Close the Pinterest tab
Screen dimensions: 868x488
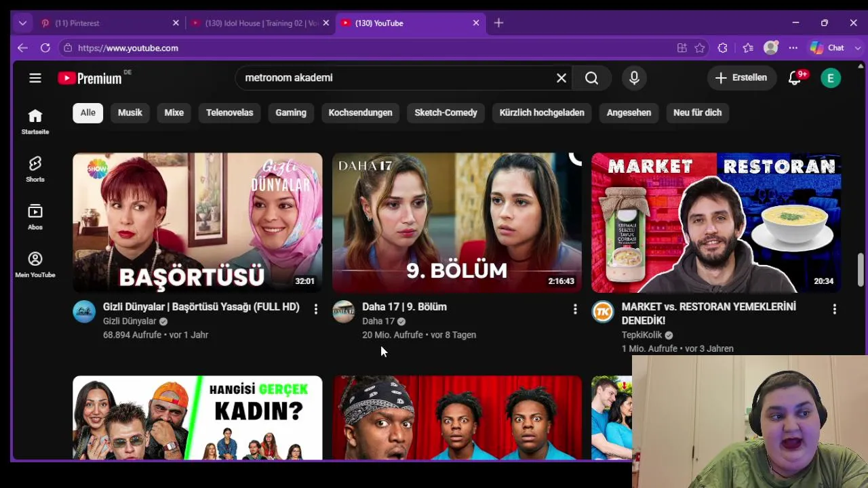[176, 23]
